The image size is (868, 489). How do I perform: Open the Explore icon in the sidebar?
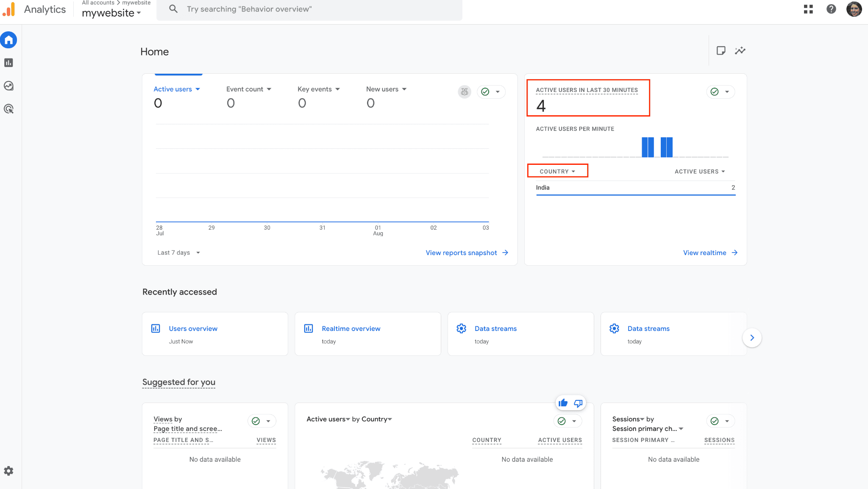tap(8, 86)
